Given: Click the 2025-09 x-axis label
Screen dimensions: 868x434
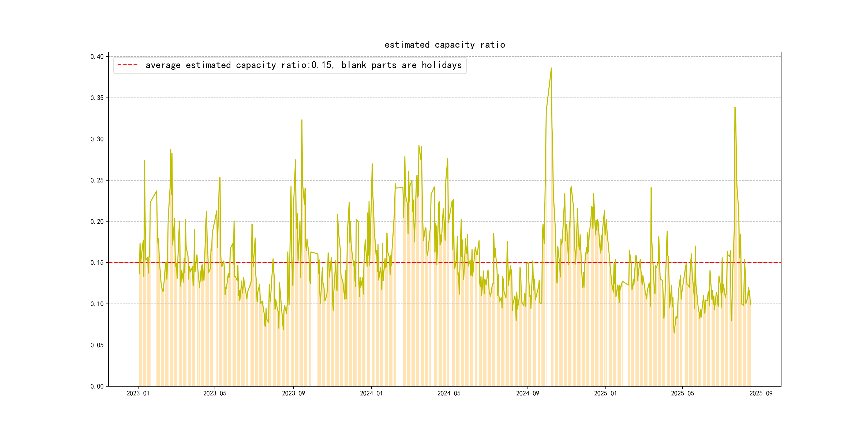Looking at the screenshot, I should (x=761, y=393).
